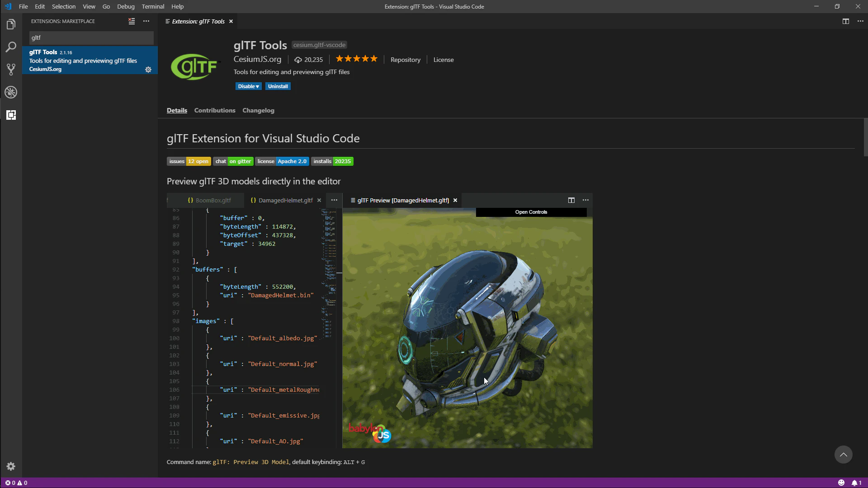Split the editor to the right
This screenshot has height=488, width=868.
(x=846, y=21)
